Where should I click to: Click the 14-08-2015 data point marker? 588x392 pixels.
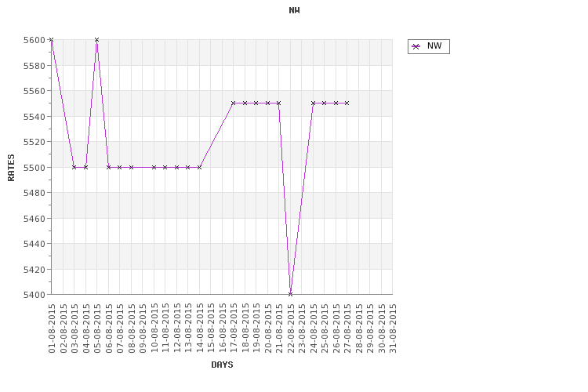(199, 167)
